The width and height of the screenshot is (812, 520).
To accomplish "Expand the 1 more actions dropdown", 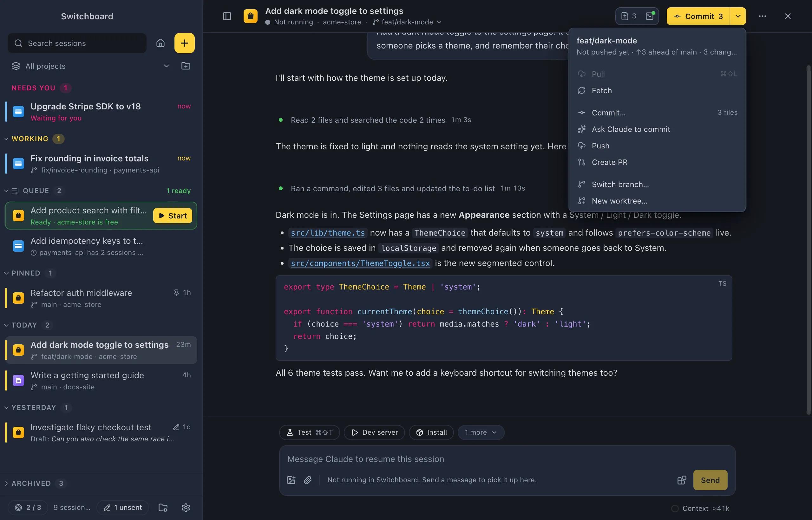I will 481,432.
